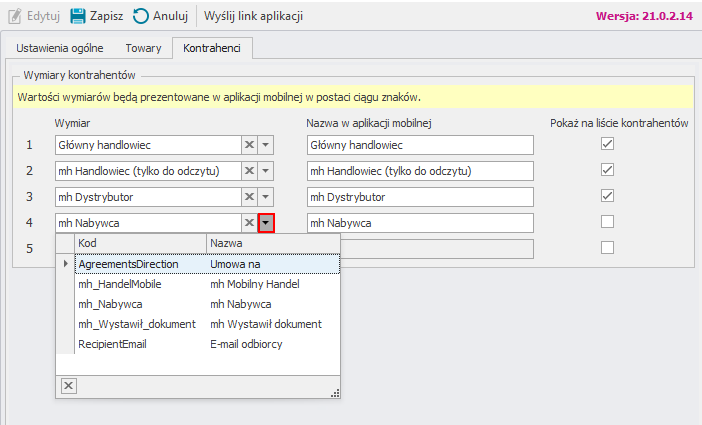Open the Towary tab
Image resolution: width=702 pixels, height=425 pixels.
[x=144, y=47]
